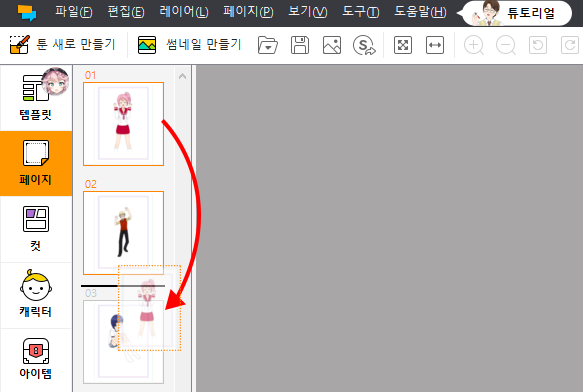
Task: Open the 템플릿 sidebar panel
Action: tap(36, 97)
